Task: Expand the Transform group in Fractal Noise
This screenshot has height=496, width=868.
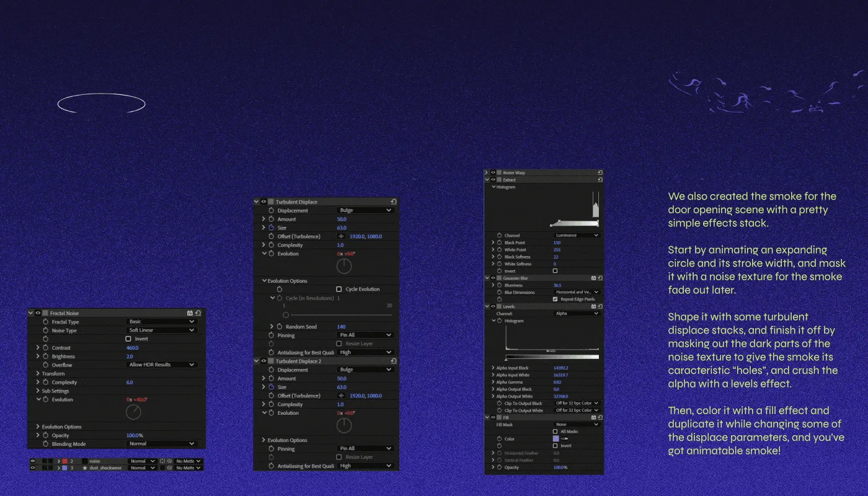Action: pyautogui.click(x=38, y=374)
